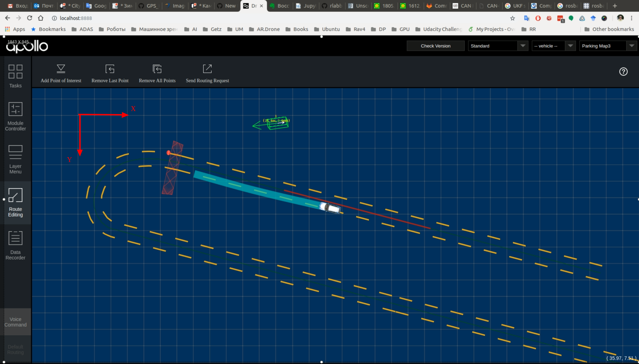
Task: Switch to the Jupyter tab
Action: click(x=306, y=6)
